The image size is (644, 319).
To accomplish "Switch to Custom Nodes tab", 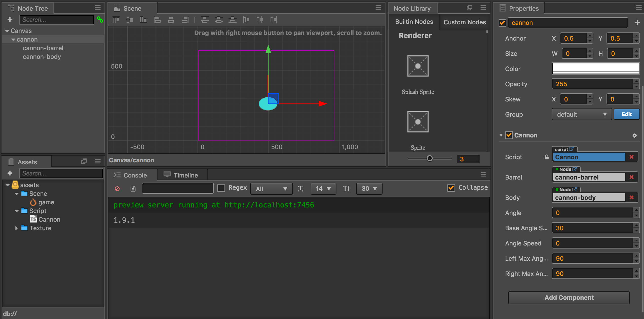I will pos(464,22).
